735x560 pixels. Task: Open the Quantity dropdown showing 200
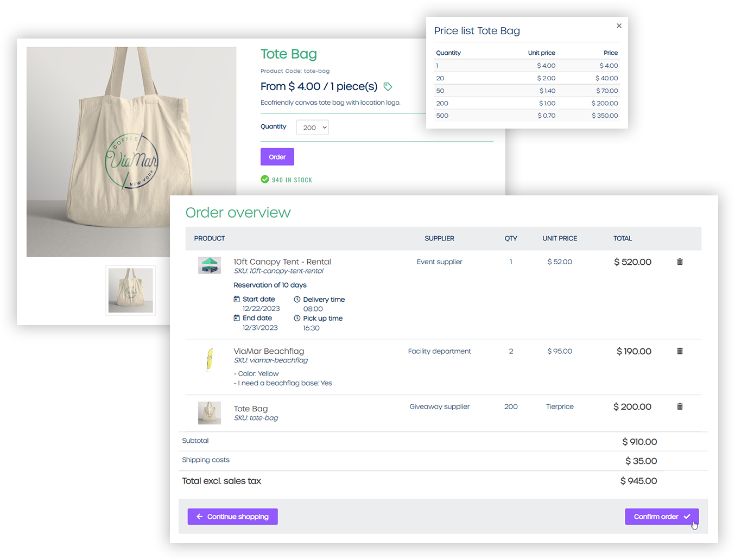312,128
